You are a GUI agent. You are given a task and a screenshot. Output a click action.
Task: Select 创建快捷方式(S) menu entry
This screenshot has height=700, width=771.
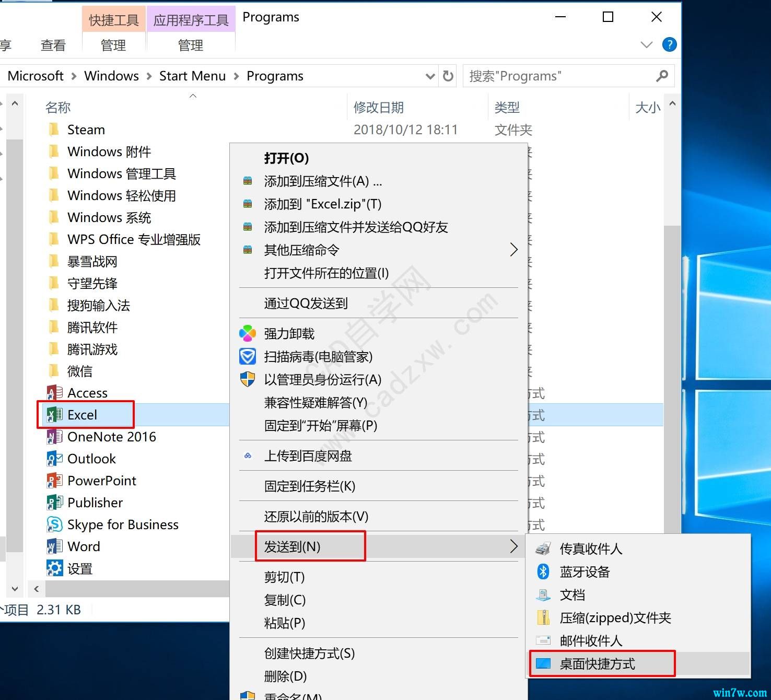pos(379,653)
